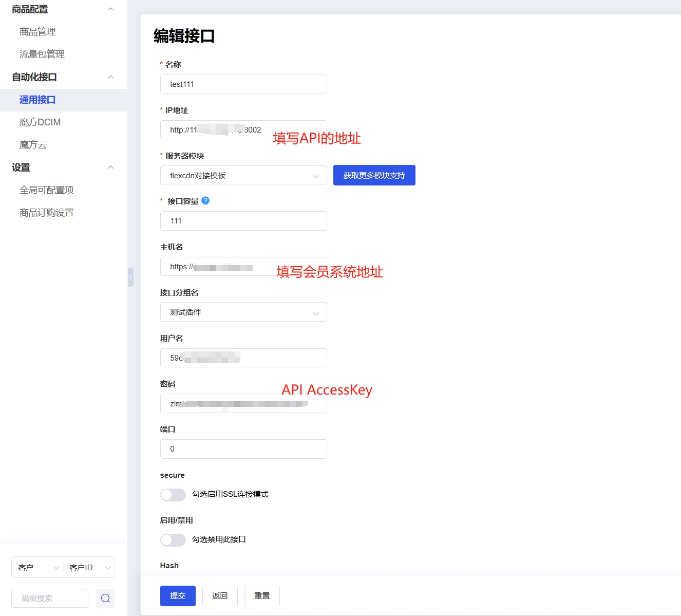Select 魔方云 from the sidebar

pyautogui.click(x=32, y=144)
